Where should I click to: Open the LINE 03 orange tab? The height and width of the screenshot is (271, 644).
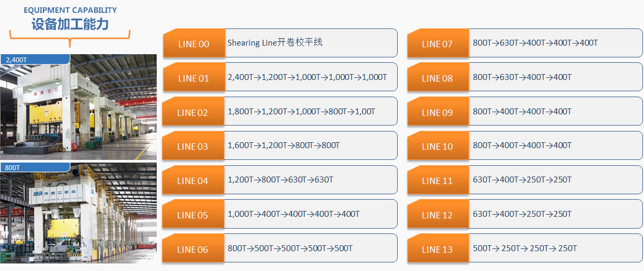pos(193,147)
